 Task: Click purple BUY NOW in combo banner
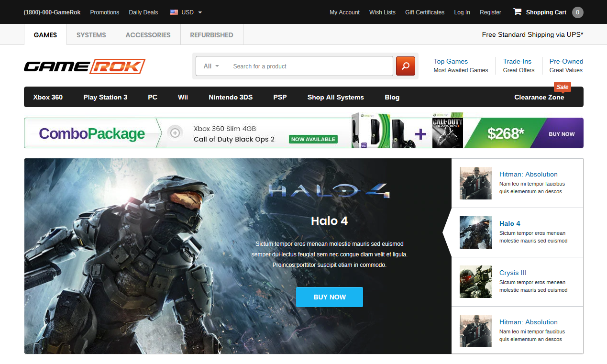click(562, 134)
